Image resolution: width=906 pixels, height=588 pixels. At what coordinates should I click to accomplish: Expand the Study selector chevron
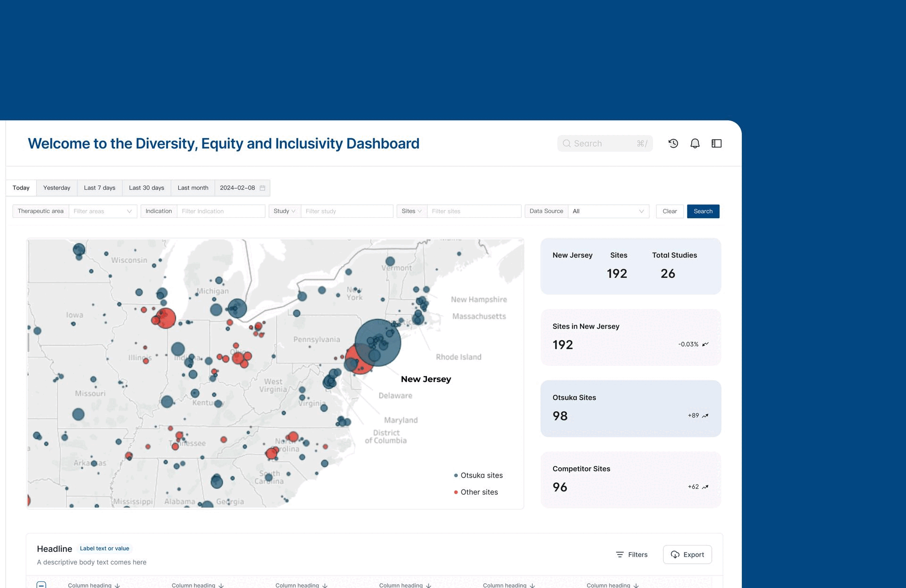[x=294, y=211]
